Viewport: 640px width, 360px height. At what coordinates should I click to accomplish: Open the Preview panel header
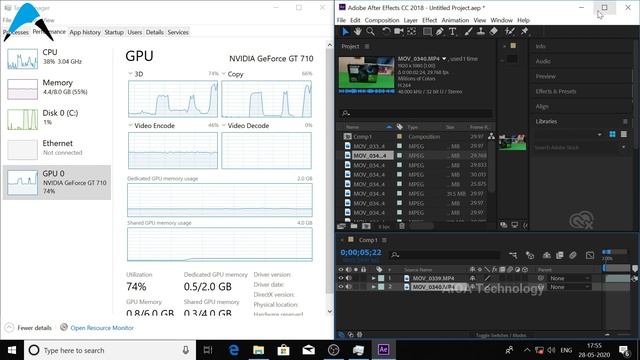(545, 76)
